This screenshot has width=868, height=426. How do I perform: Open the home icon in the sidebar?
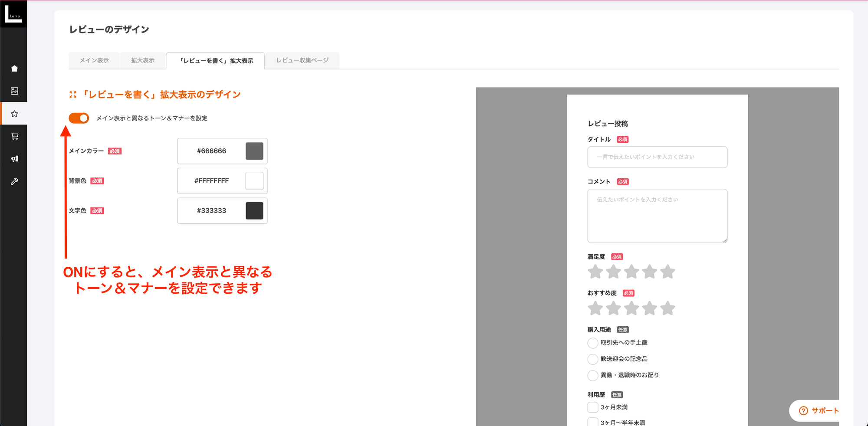click(14, 68)
